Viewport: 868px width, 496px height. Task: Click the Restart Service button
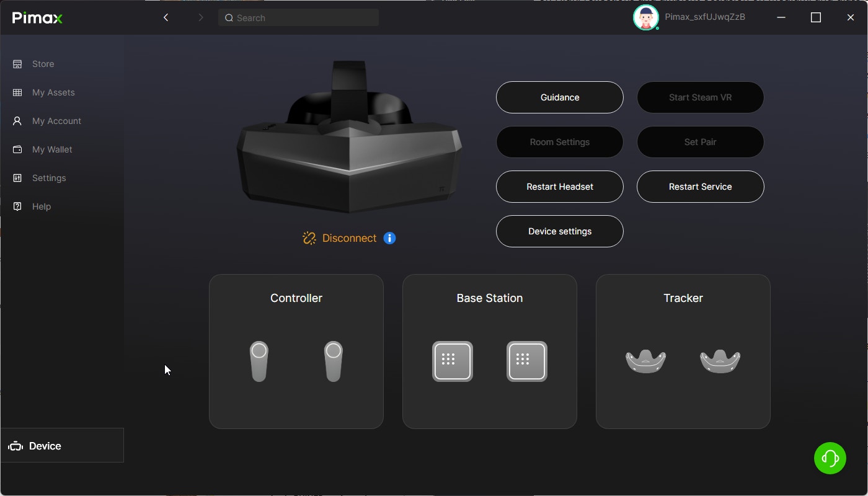point(700,187)
